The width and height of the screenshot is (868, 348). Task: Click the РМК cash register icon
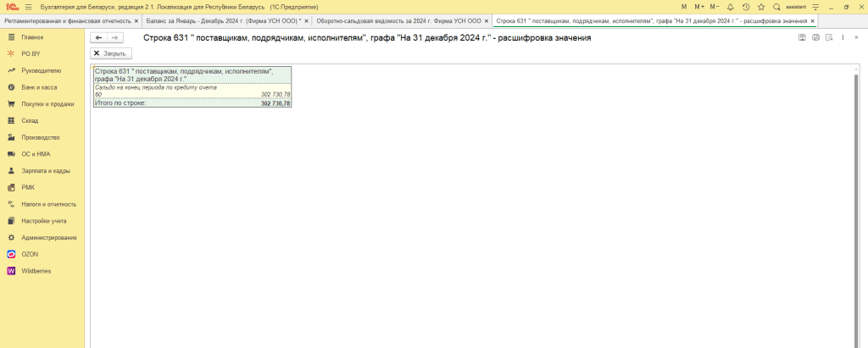point(10,188)
